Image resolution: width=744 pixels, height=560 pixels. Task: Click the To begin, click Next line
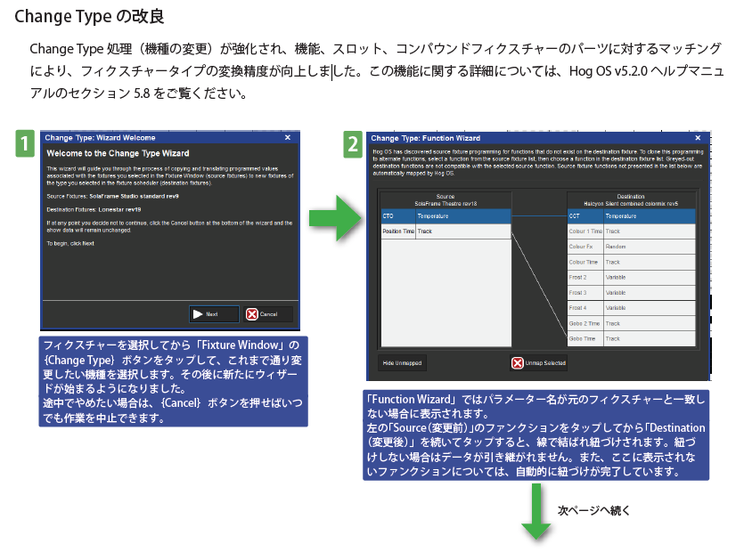coord(70,243)
